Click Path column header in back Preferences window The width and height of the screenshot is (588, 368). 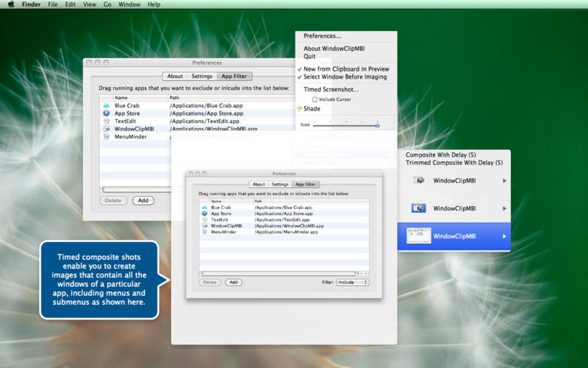click(232, 98)
